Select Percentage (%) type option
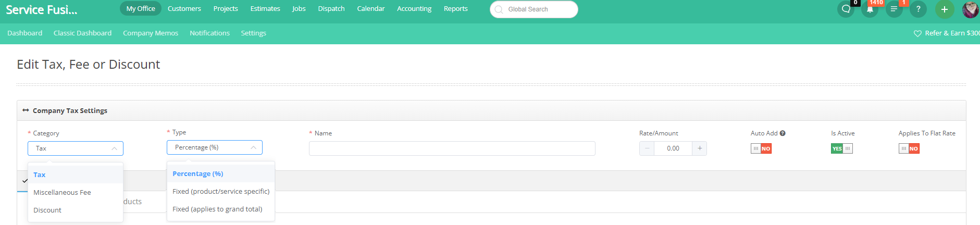This screenshot has width=980, height=225. coord(221,173)
